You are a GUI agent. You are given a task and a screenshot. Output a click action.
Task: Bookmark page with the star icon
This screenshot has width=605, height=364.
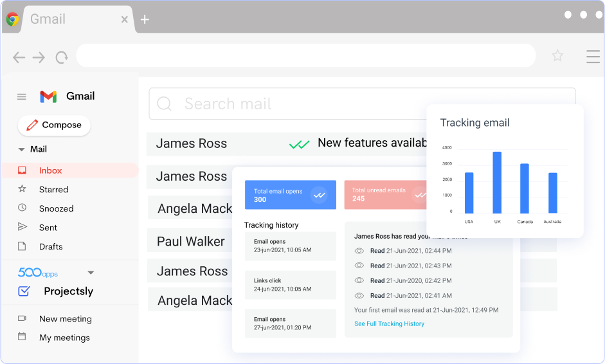[557, 56]
